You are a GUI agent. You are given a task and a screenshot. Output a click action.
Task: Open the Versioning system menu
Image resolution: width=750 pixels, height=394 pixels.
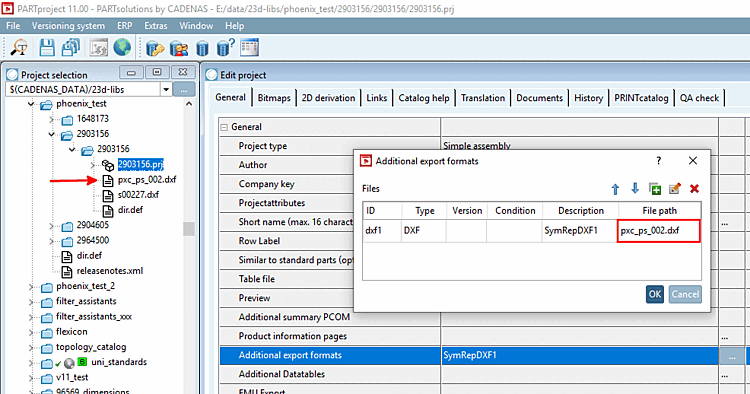click(x=68, y=26)
